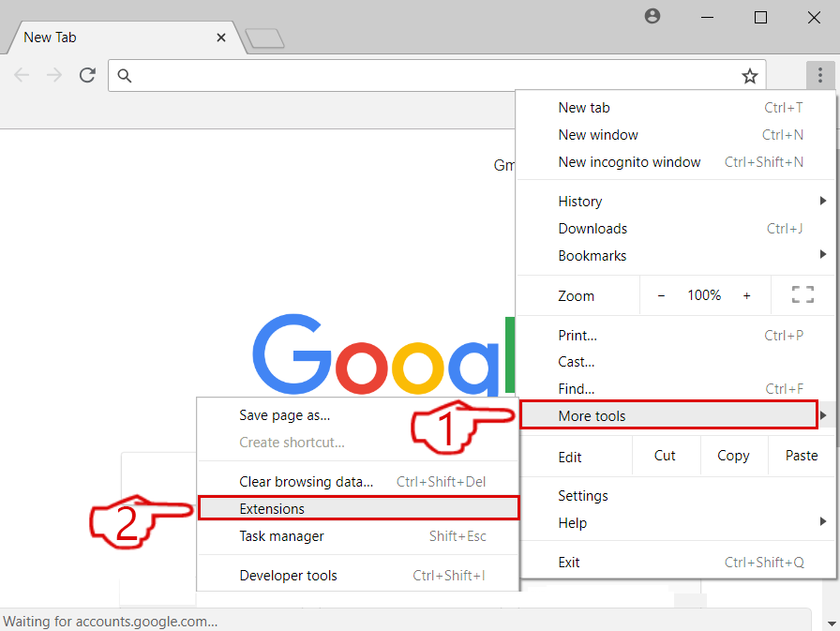Expand the History submenu arrow
This screenshot has width=840, height=631.
tap(822, 201)
